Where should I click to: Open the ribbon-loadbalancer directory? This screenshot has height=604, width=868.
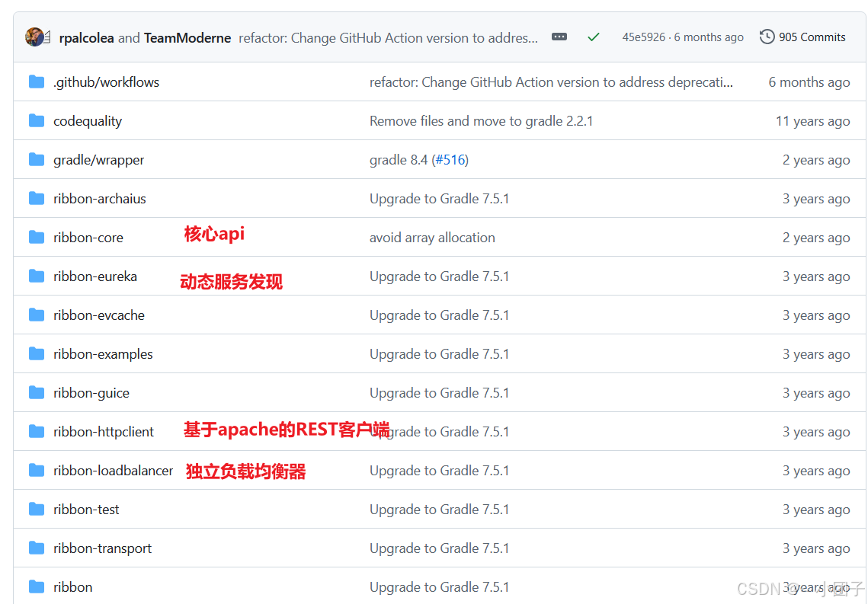click(x=113, y=471)
